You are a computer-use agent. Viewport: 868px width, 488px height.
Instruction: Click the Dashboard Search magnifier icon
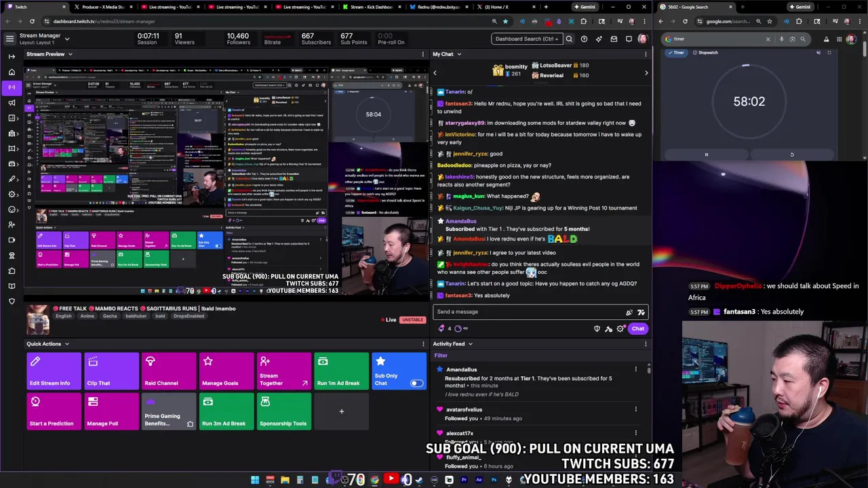click(569, 39)
